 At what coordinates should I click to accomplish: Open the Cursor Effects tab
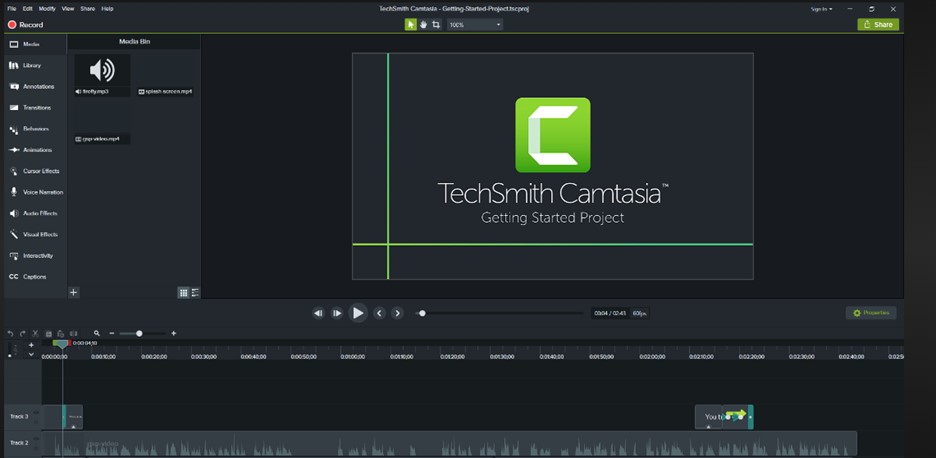pyautogui.click(x=35, y=171)
